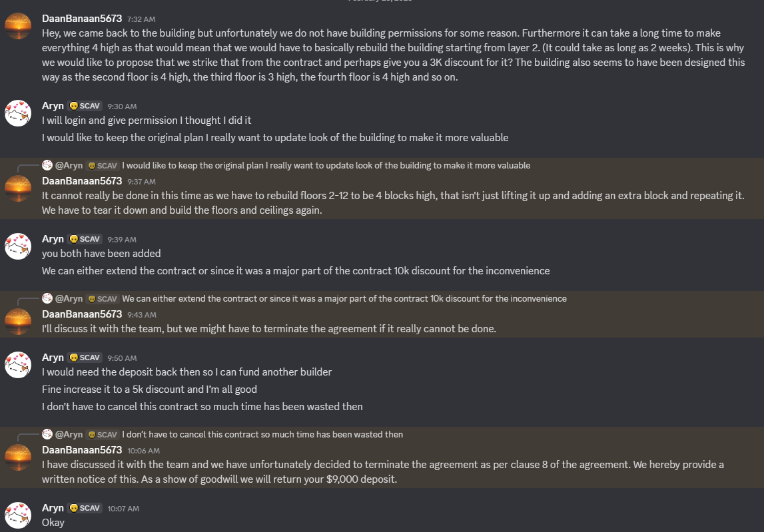Click the Aryn username at 9:30 AM

(53, 106)
